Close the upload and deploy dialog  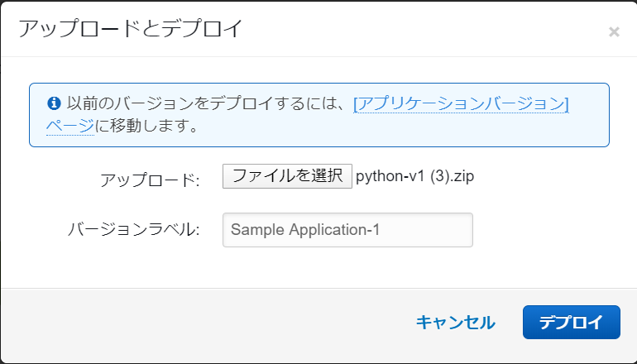coord(613,32)
